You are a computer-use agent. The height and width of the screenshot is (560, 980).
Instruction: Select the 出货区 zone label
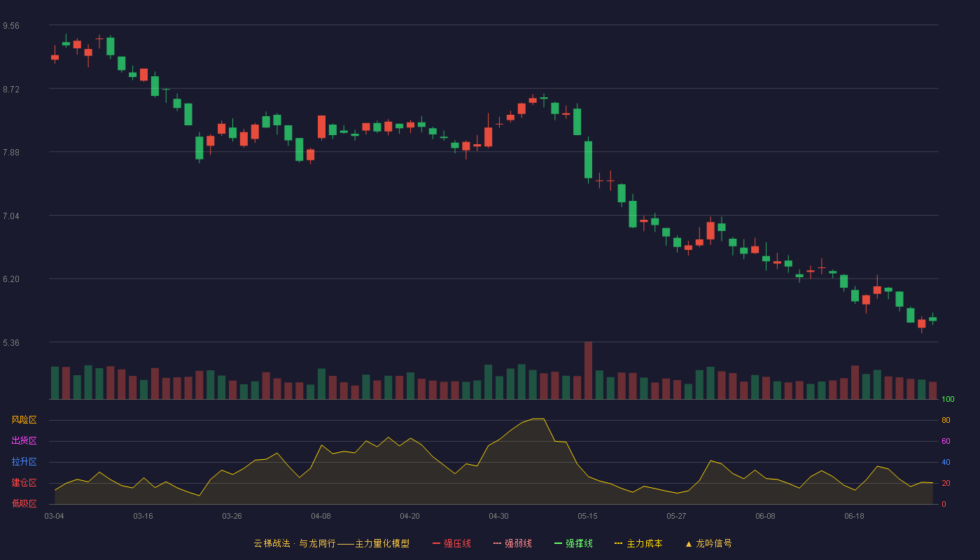click(x=24, y=441)
